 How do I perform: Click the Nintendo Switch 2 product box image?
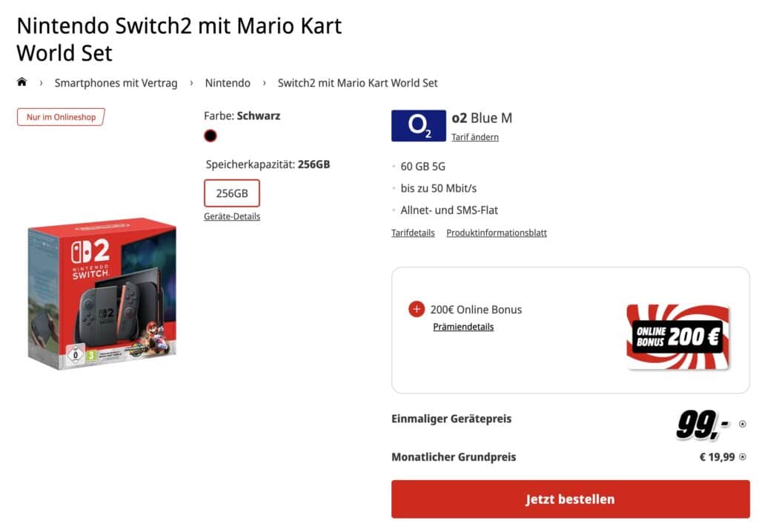102,294
